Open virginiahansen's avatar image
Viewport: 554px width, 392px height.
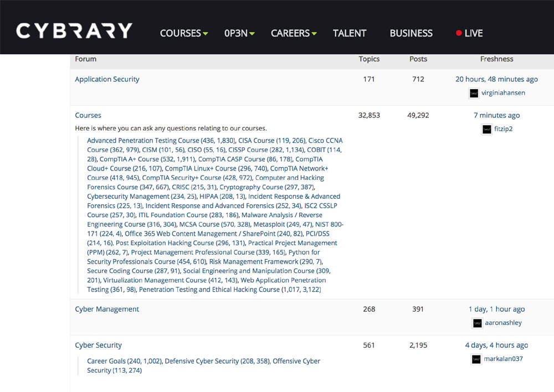(474, 93)
